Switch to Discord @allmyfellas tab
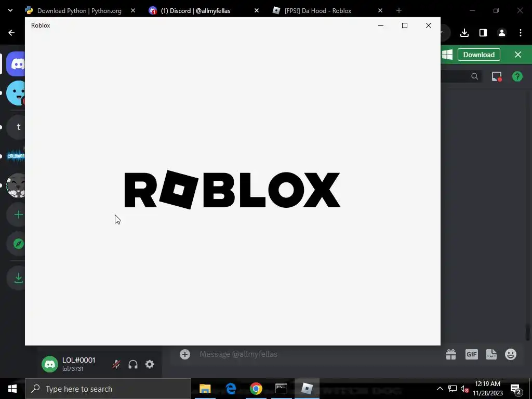Image resolution: width=532 pixels, height=399 pixels. click(x=204, y=10)
